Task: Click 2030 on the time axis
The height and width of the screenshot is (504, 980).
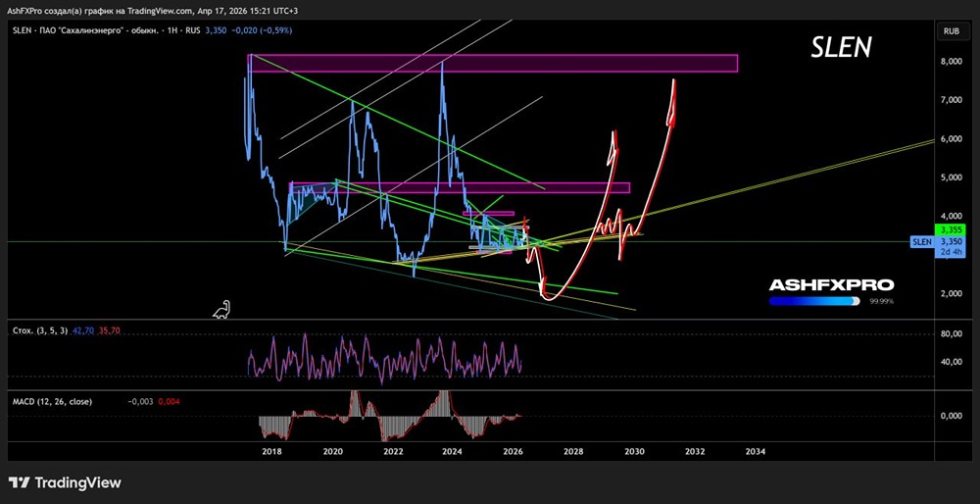Action: (x=634, y=451)
